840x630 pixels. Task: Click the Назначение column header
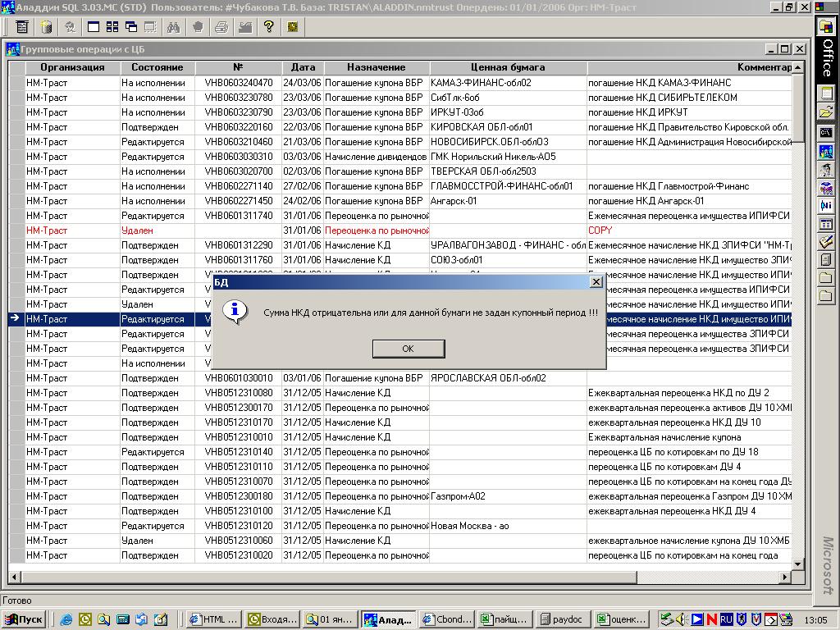click(x=377, y=67)
